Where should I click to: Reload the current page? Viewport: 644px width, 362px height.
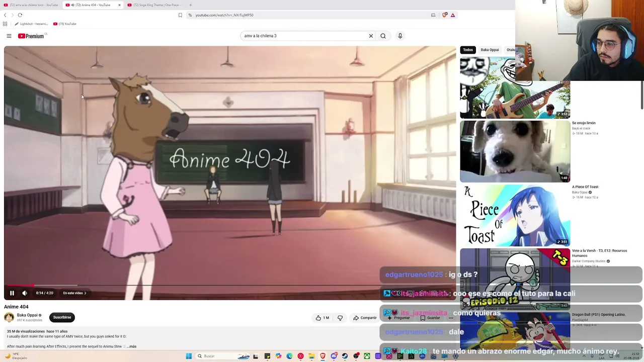pyautogui.click(x=20, y=15)
